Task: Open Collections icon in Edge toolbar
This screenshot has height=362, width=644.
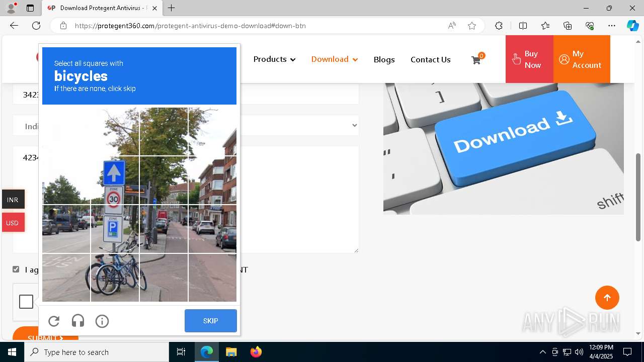Action: (568, 26)
